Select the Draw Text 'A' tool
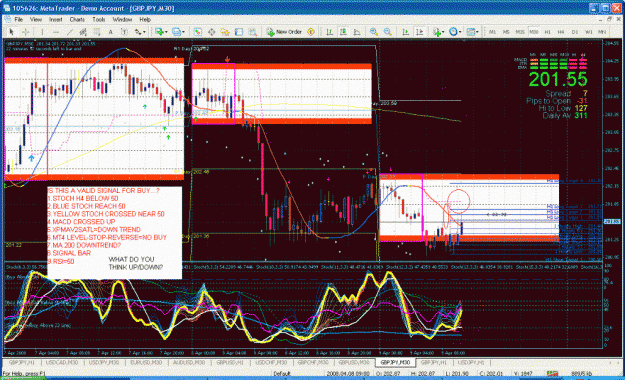This screenshot has width=625, height=380. [x=110, y=32]
